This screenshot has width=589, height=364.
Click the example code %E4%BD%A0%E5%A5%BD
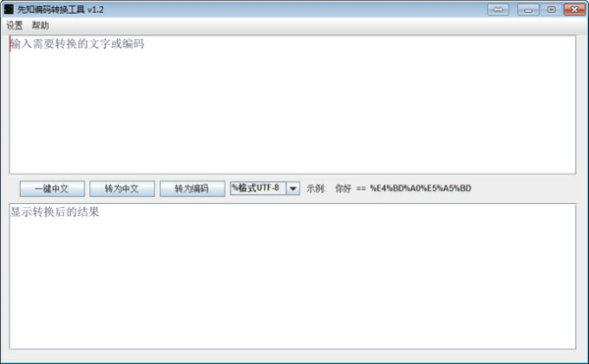coord(420,188)
